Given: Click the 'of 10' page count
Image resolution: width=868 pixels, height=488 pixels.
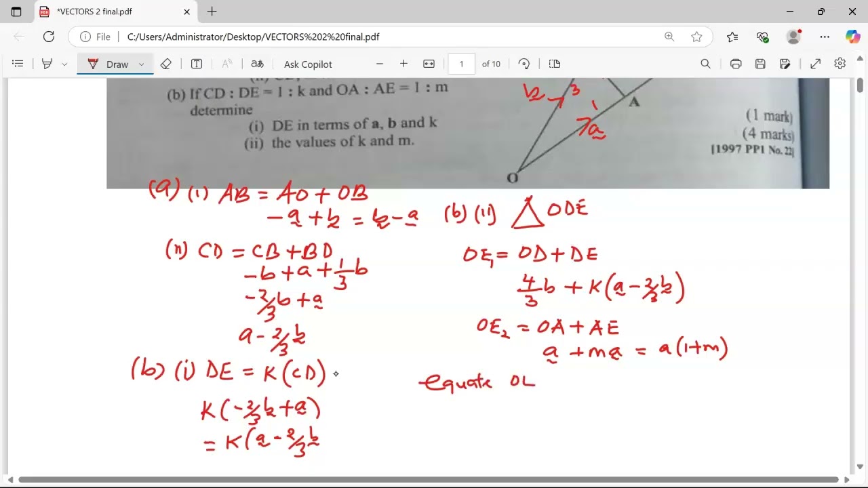Looking at the screenshot, I should click(491, 64).
